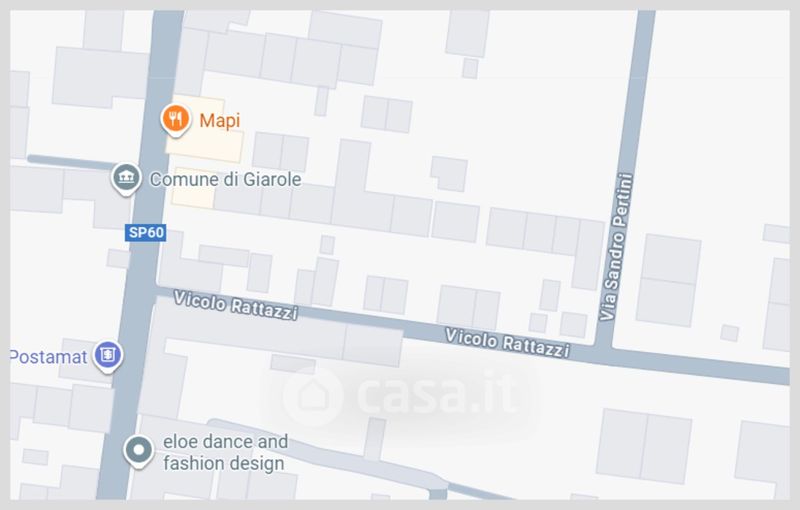Click beige building under Comune di Giarole label
Image resolution: width=800 pixels, height=510 pixels.
tap(193, 188)
